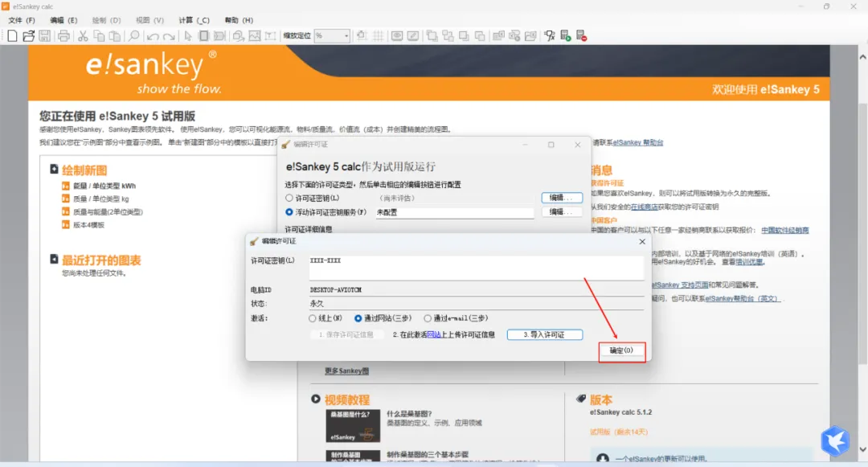Viewport: 868px width, 467px height.
Task: Copy using the toolbar copy icon
Action: [99, 36]
